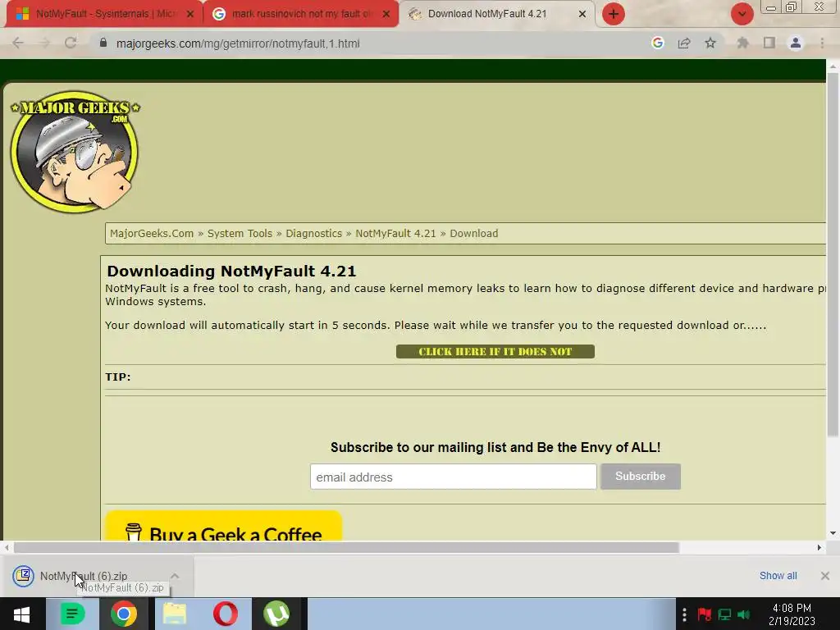Select the Download NotMyFault 4.21 tab
This screenshot has width=840, height=630.
point(487,14)
